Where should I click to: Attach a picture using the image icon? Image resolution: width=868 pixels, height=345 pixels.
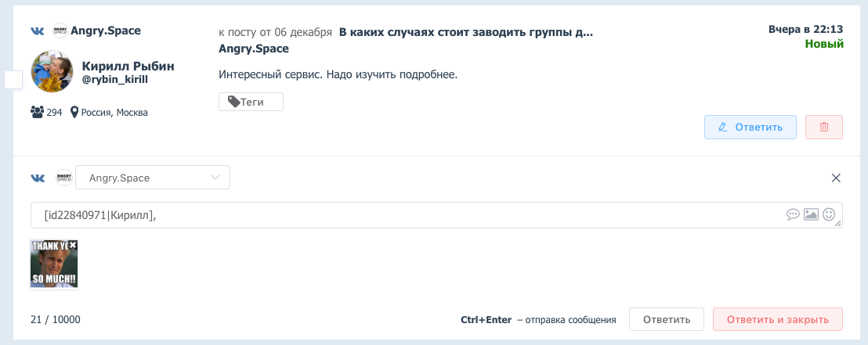pos(811,214)
